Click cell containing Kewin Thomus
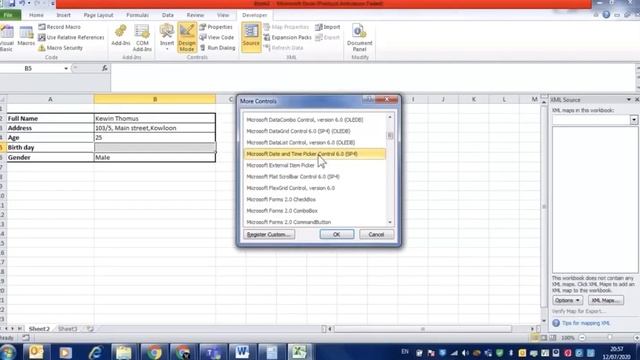 [x=155, y=118]
